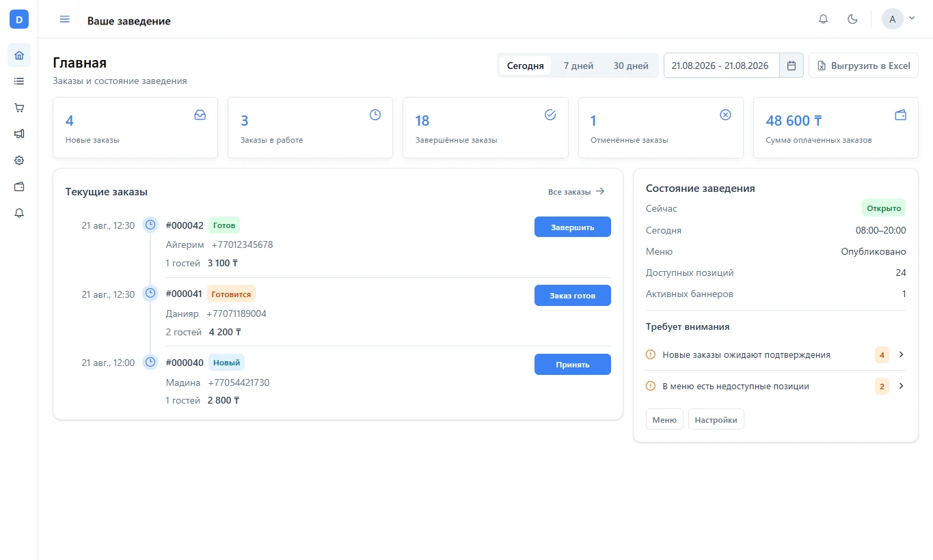Click the clock icon on Заказы в работе card
The height and width of the screenshot is (560, 933).
click(x=375, y=115)
